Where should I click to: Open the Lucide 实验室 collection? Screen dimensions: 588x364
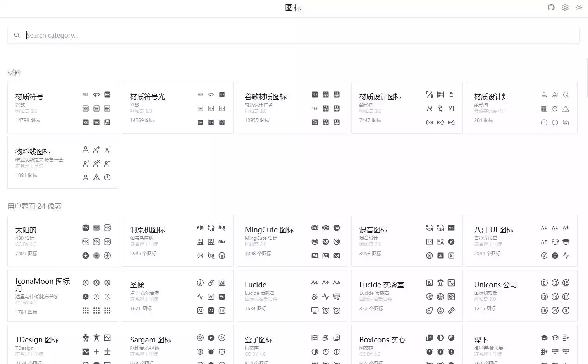click(407, 296)
